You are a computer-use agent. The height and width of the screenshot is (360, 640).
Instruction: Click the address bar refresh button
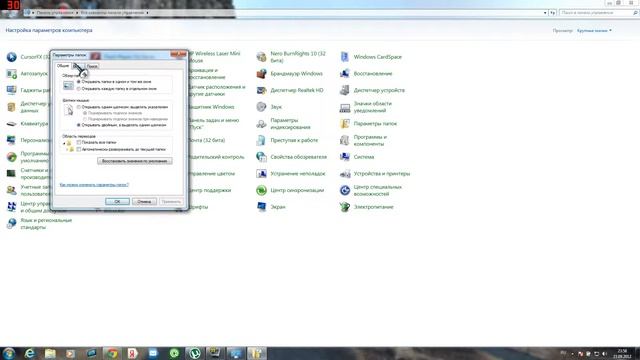click(x=553, y=13)
